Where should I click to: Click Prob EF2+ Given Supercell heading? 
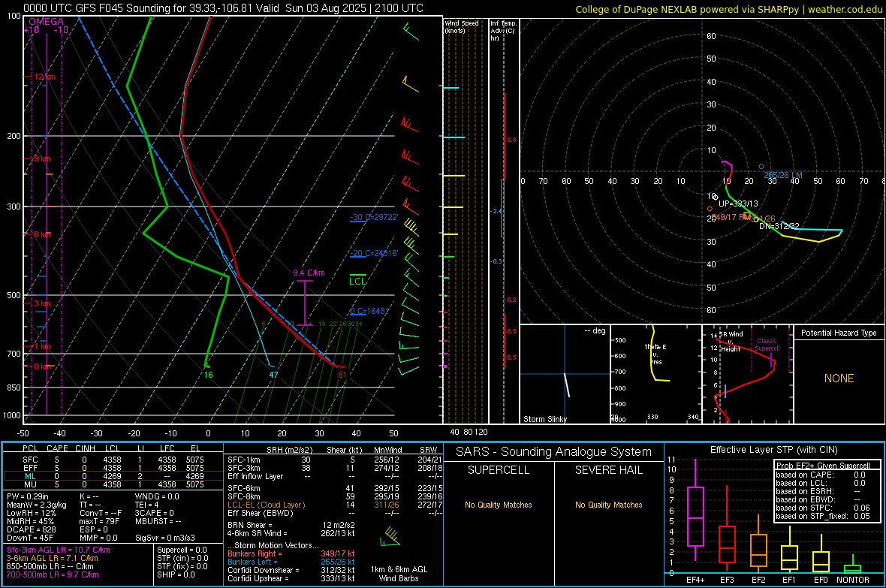823,466
